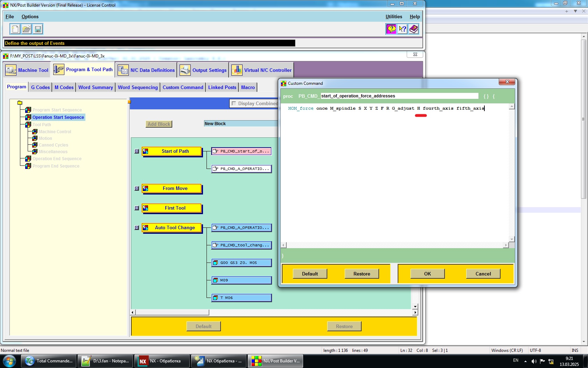588x368 pixels.
Task: Collapse the Start of Path event
Action: click(137, 151)
